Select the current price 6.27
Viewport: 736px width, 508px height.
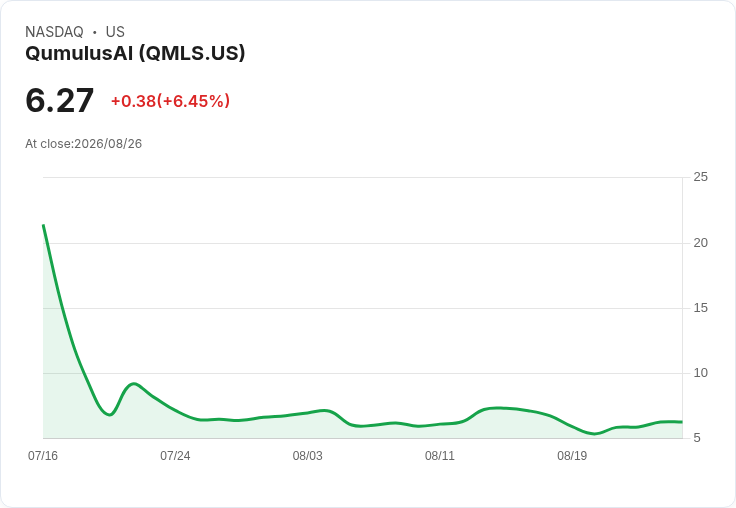click(x=60, y=100)
